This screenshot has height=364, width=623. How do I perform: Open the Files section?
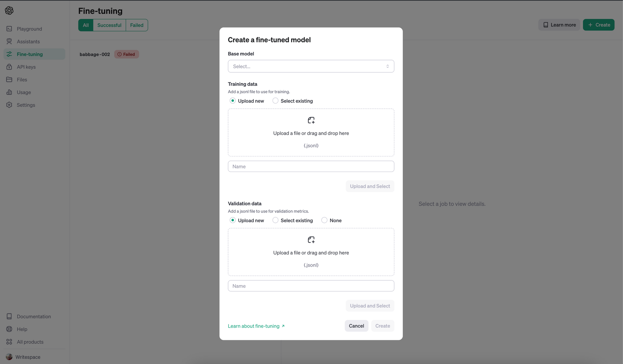click(x=22, y=80)
